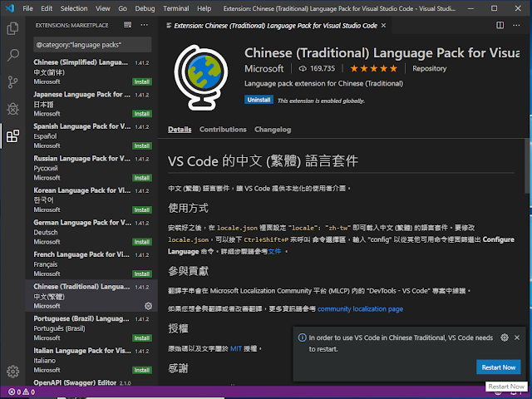532x399 pixels.
Task: Clear extensions search results icon
Action: tap(127, 25)
